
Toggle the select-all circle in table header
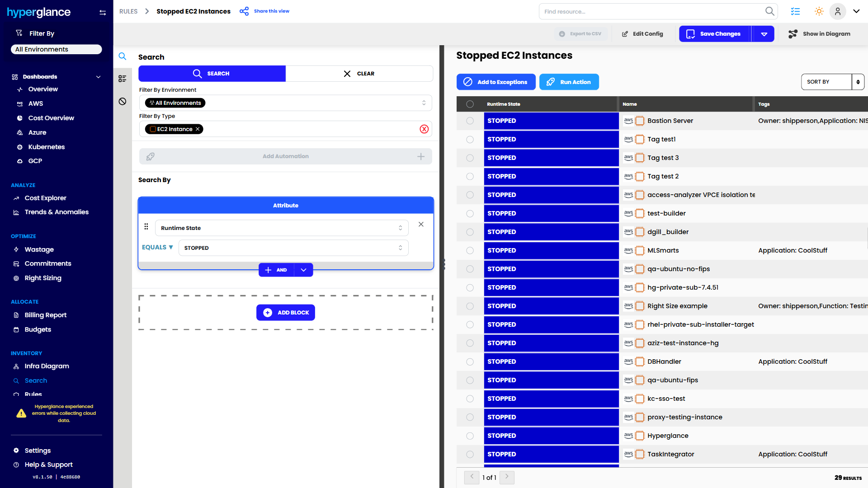(470, 104)
